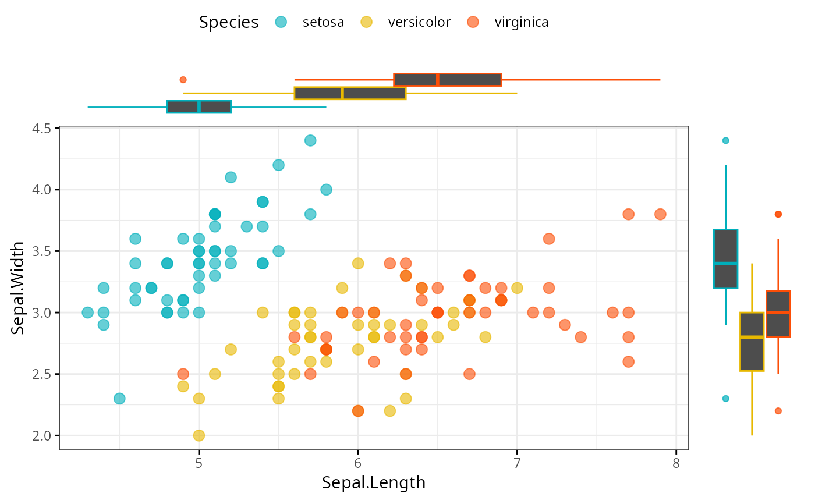This screenshot has height=504, width=815.
Task: Click the versicolor yellow legend circle
Action: click(x=367, y=22)
